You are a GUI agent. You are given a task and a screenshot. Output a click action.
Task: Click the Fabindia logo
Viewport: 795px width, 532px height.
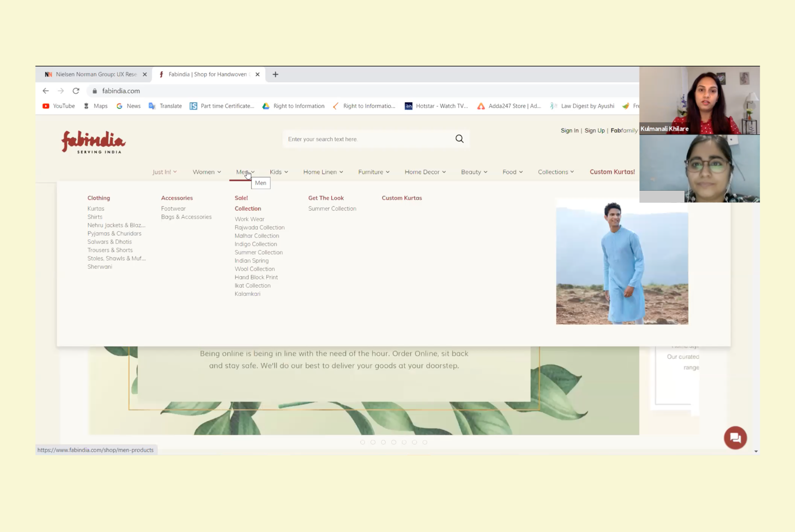[93, 142]
